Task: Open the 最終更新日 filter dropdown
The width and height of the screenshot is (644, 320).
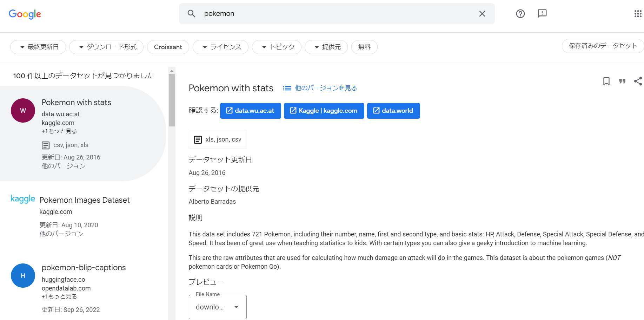Action: (x=38, y=47)
